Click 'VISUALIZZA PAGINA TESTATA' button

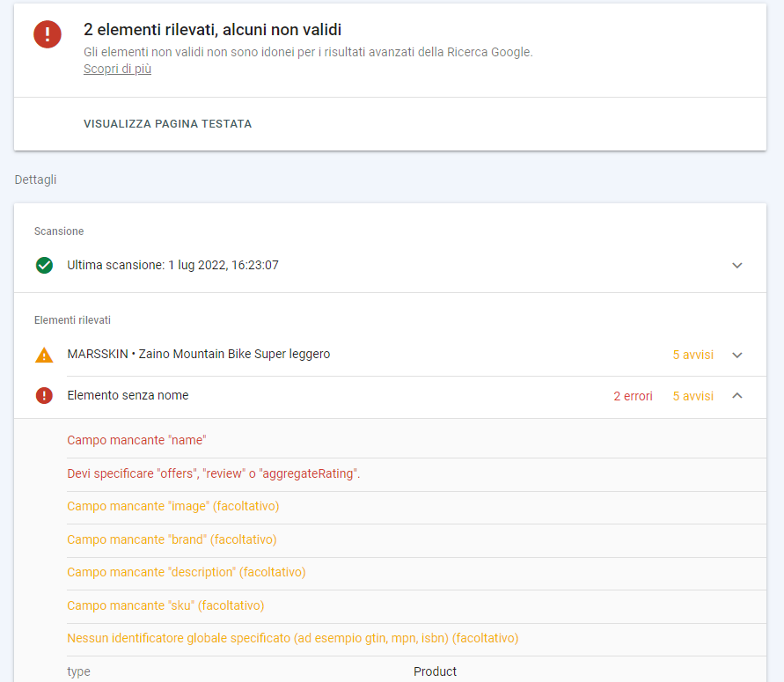tap(167, 124)
